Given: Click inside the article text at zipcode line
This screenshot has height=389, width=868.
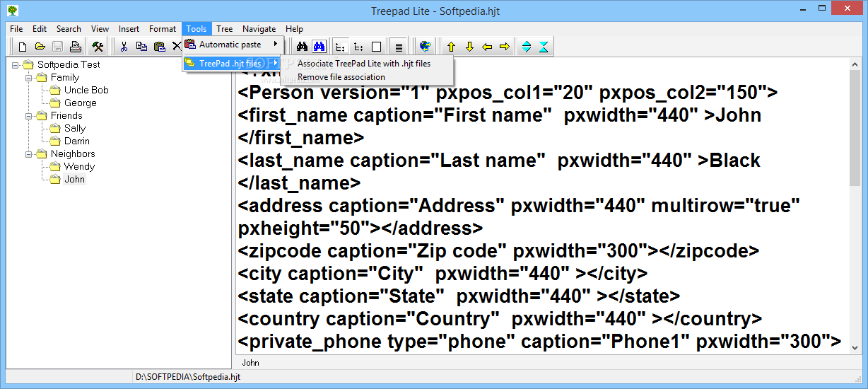Looking at the screenshot, I should 498,250.
